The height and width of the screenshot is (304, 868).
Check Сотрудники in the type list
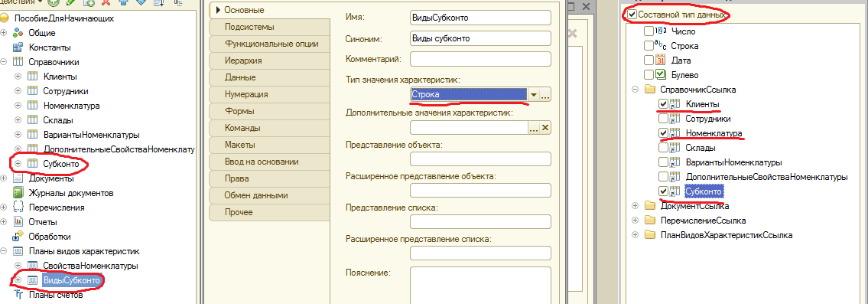click(x=663, y=118)
